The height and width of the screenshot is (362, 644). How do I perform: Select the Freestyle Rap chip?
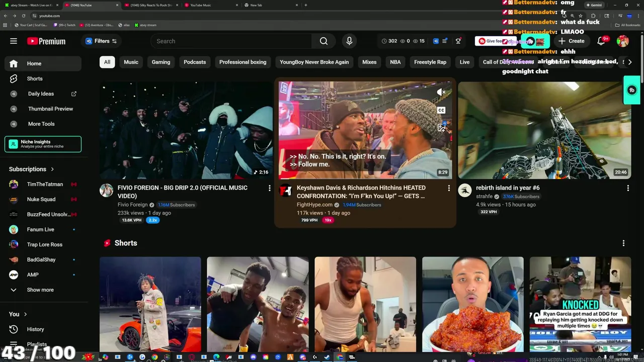click(x=430, y=62)
